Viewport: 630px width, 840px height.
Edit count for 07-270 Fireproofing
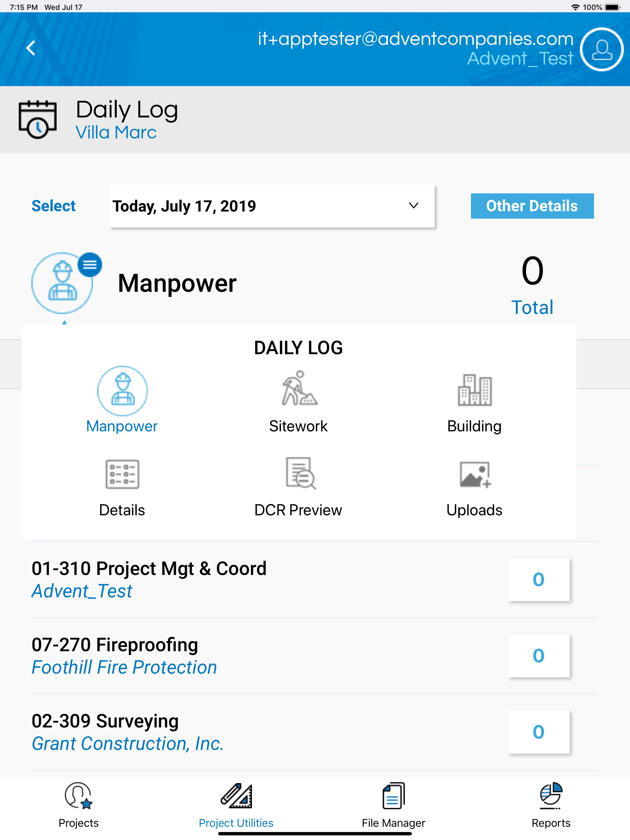tap(538, 656)
